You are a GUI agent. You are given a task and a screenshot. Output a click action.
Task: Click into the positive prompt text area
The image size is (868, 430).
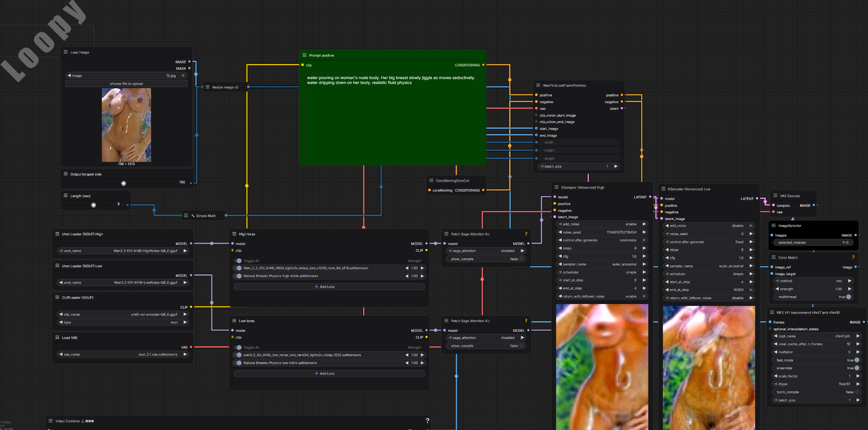(392, 120)
